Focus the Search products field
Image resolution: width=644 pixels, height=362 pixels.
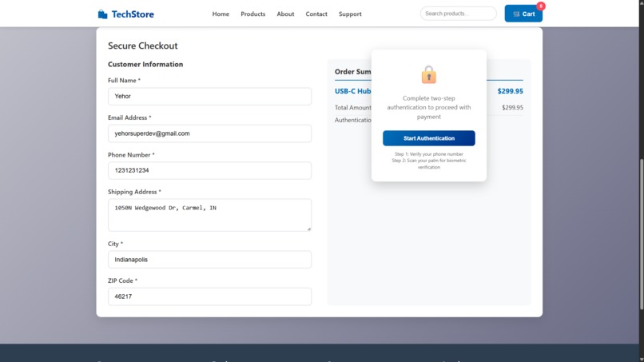click(x=458, y=14)
